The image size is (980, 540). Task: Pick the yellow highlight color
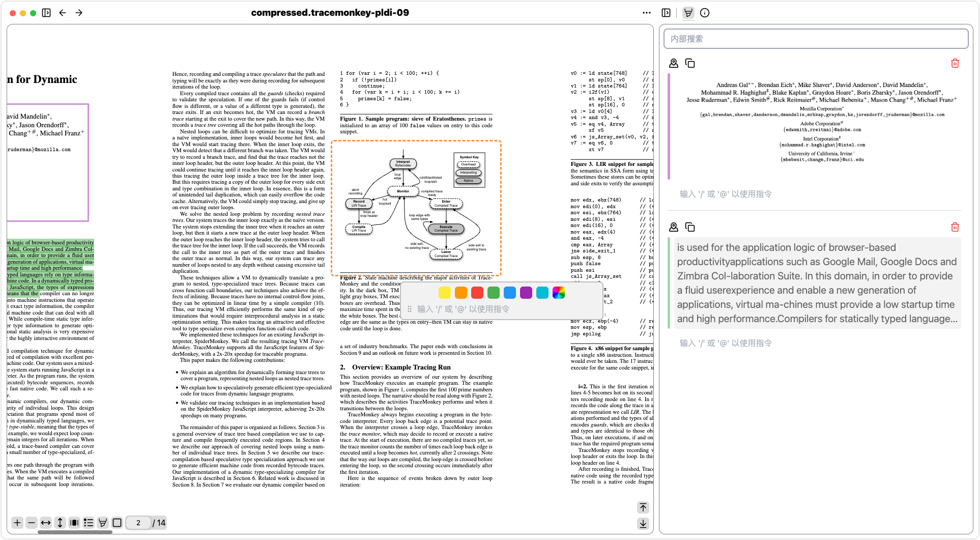click(445, 293)
